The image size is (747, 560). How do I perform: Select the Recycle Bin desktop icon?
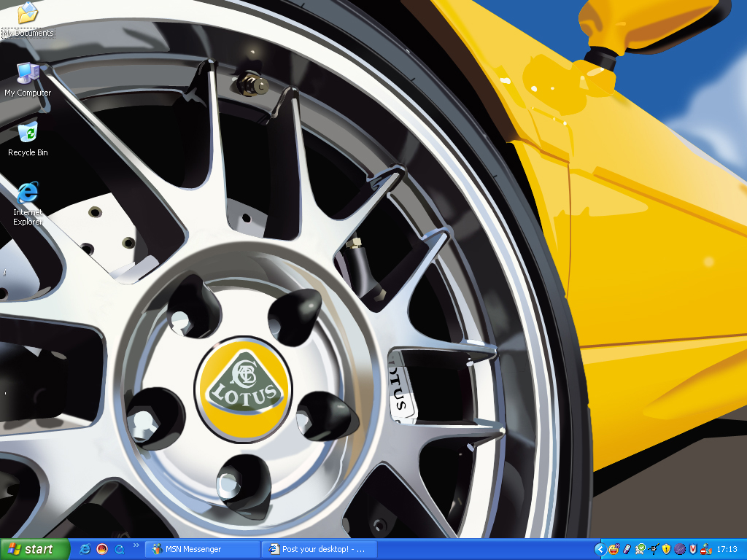click(x=28, y=139)
